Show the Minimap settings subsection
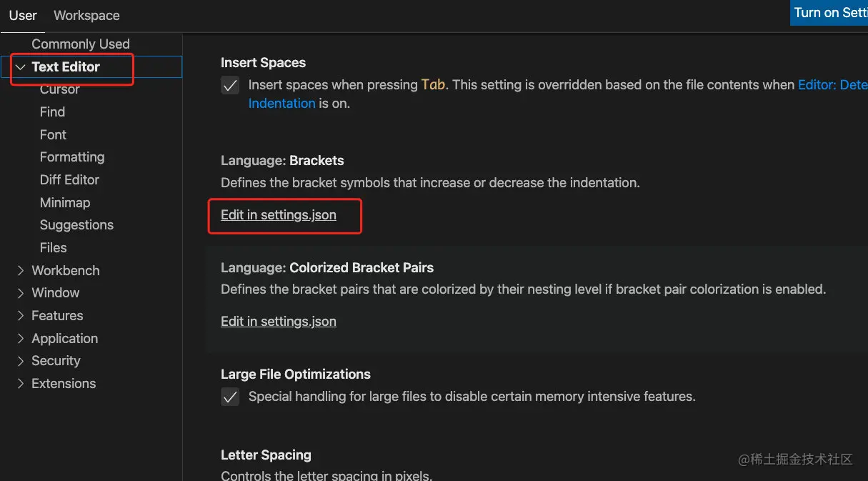Screen dimensions: 868x481 pyautogui.click(x=65, y=203)
